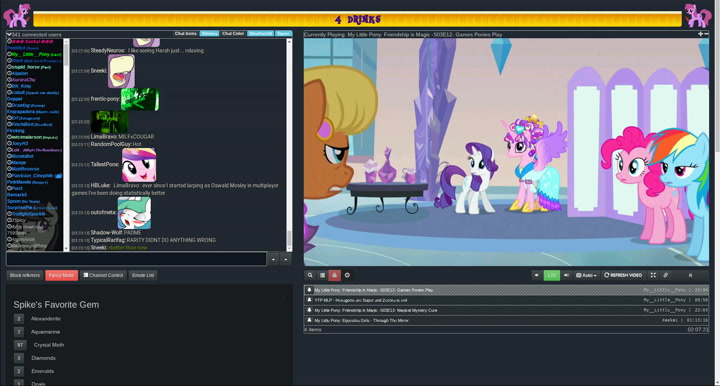Select the Equestria Girls playlist entry
720x386 pixels.
[506, 320]
